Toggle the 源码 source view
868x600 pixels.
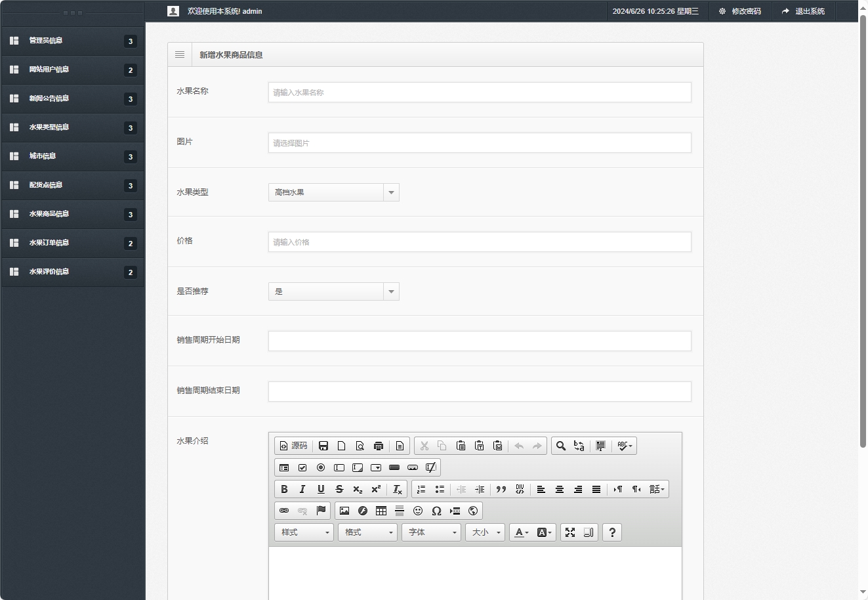(x=293, y=446)
